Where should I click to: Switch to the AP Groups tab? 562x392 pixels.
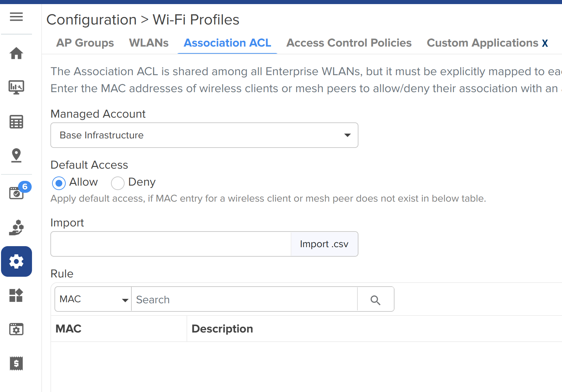[x=85, y=43]
